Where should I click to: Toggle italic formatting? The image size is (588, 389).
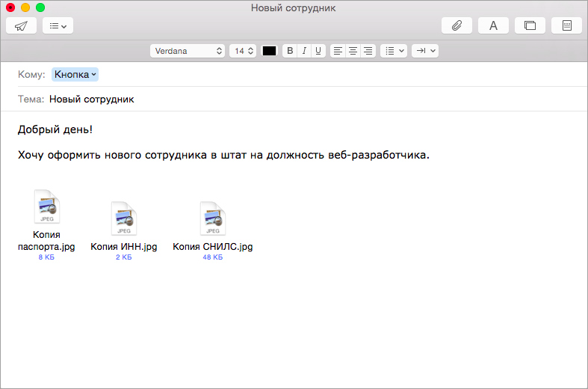tap(304, 51)
